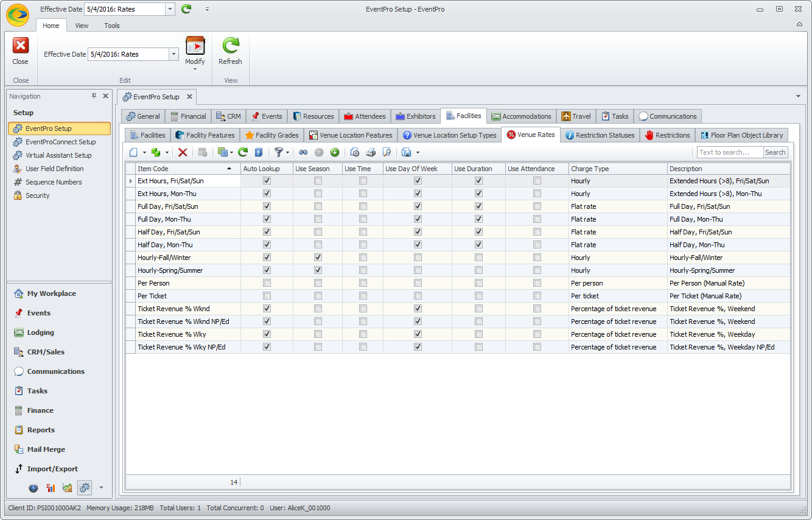Click the printer toolbar icon
The width and height of the screenshot is (812, 520).
(371, 152)
